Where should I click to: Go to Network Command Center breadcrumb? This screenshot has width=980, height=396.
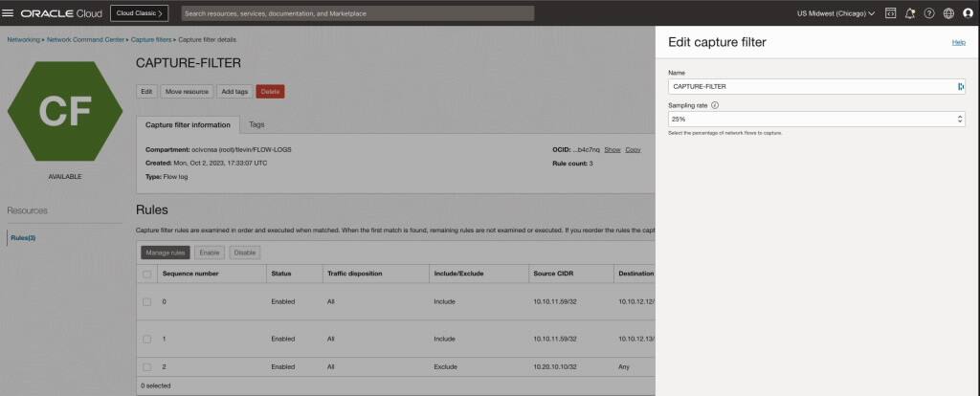[85, 40]
